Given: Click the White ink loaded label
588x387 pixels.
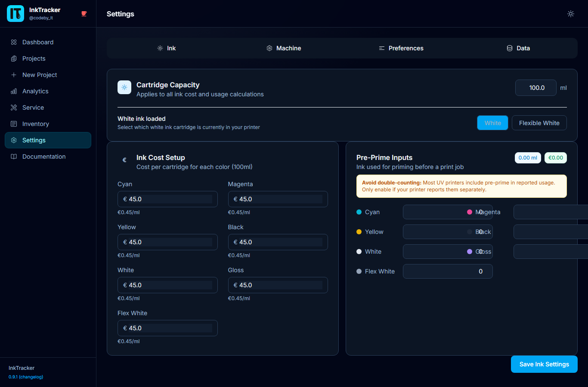Looking at the screenshot, I should 142,119.
